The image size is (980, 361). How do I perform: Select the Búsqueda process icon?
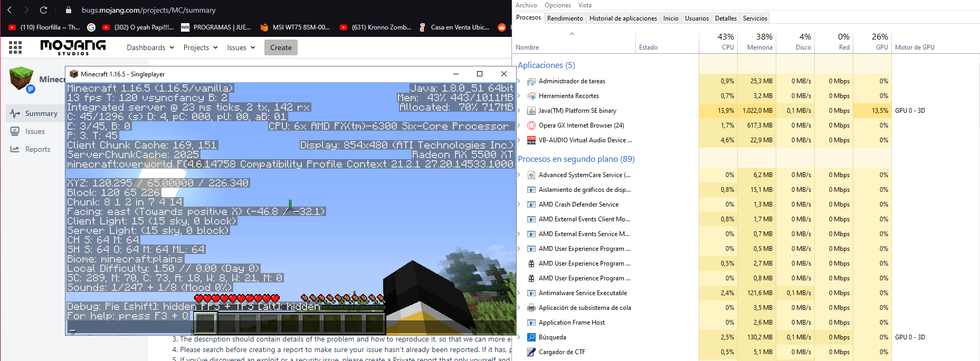(x=531, y=337)
